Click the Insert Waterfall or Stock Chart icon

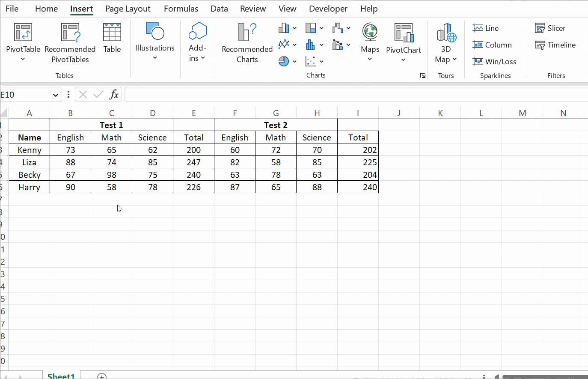338,28
